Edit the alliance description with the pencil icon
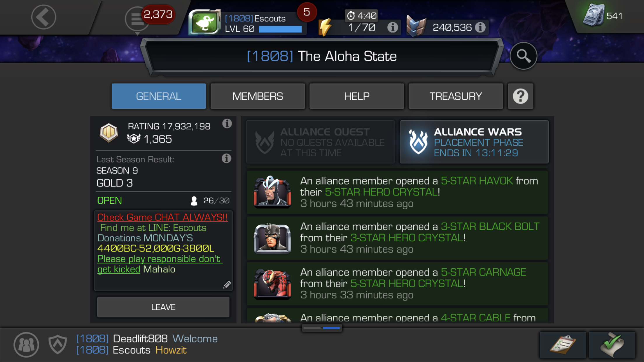 (x=227, y=285)
